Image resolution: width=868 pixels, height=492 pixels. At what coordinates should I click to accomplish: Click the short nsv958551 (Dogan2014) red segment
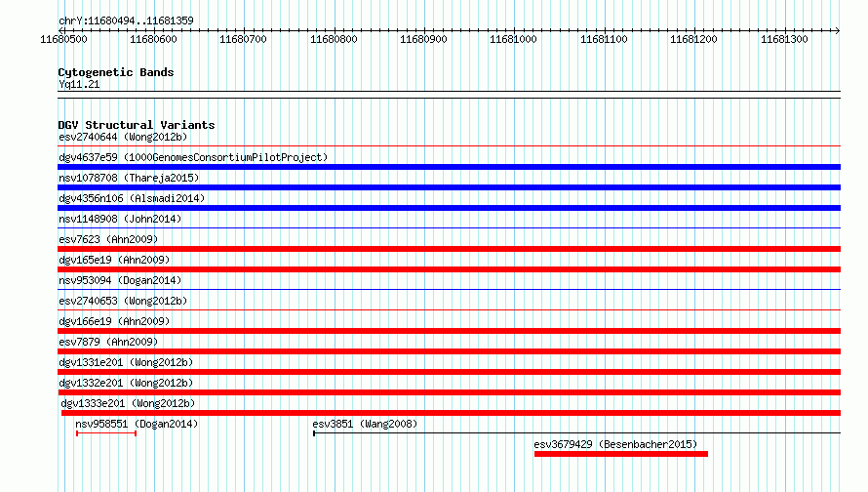click(106, 433)
